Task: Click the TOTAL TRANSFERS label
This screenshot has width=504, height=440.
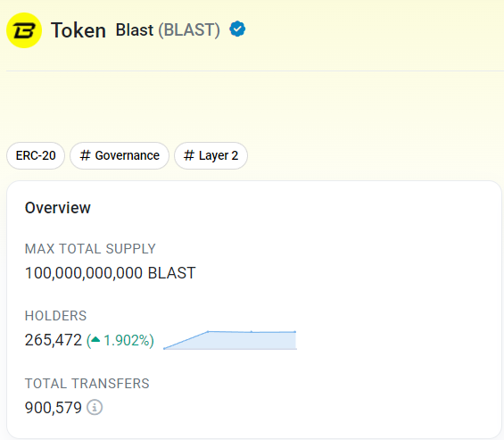Action: (x=87, y=384)
